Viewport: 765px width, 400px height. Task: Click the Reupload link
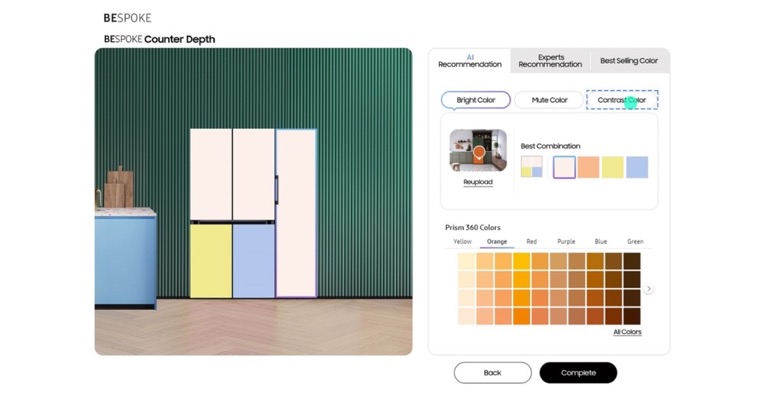478,182
